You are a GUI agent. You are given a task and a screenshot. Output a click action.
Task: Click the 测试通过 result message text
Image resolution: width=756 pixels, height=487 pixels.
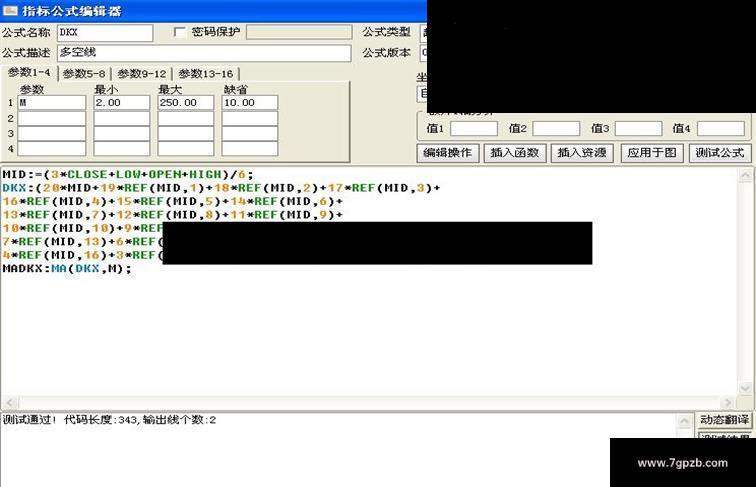click(x=109, y=420)
